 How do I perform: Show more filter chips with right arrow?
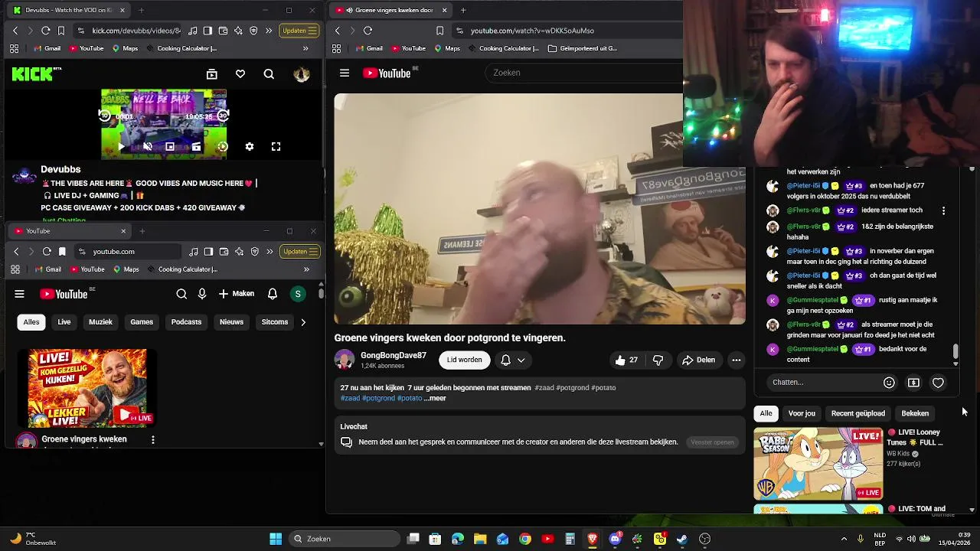click(303, 322)
